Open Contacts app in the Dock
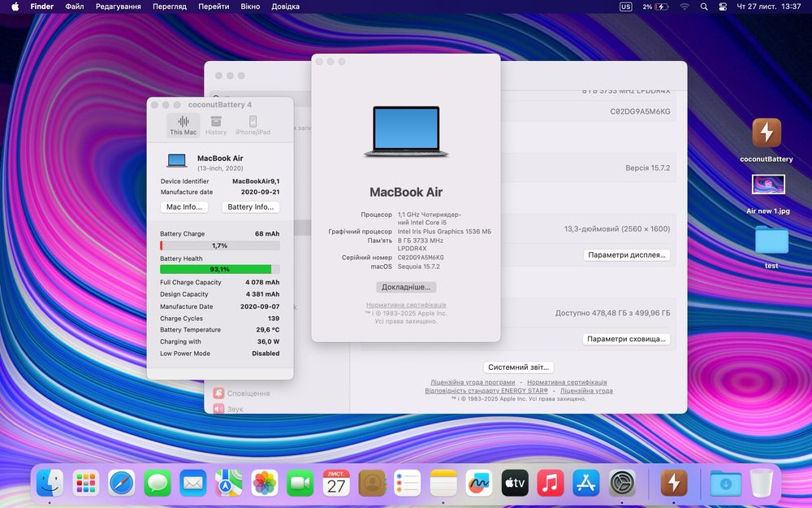The height and width of the screenshot is (508, 812). click(372, 483)
